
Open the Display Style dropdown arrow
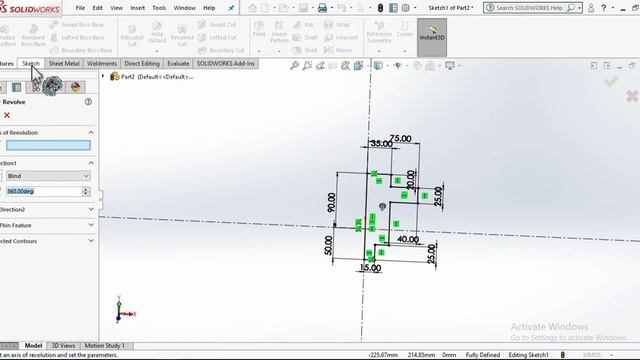(x=387, y=65)
